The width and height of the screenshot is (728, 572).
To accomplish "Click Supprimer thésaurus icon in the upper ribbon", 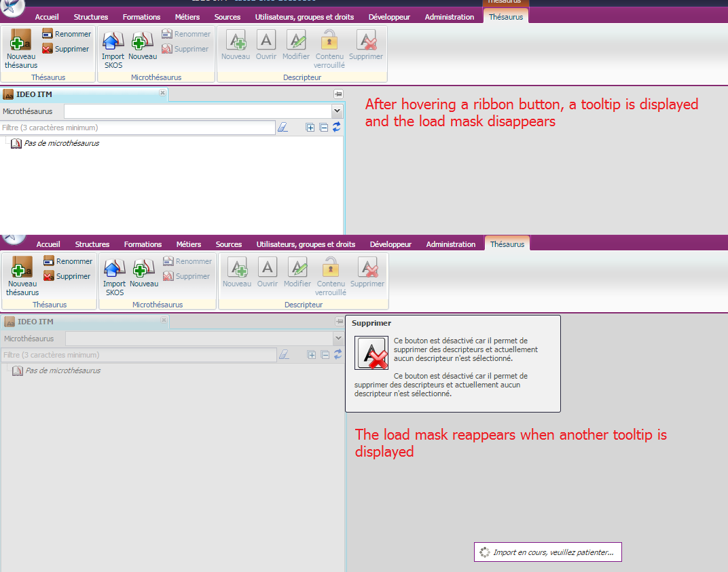I will click(x=48, y=49).
